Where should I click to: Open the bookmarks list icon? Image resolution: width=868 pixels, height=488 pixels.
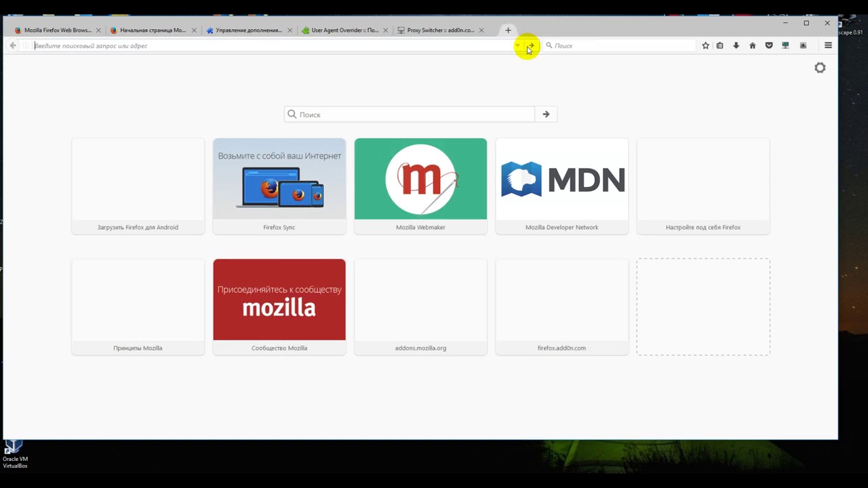pyautogui.click(x=719, y=45)
